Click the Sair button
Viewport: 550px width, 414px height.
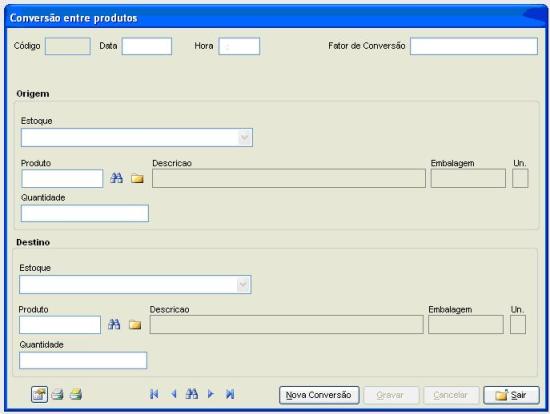pos(511,395)
